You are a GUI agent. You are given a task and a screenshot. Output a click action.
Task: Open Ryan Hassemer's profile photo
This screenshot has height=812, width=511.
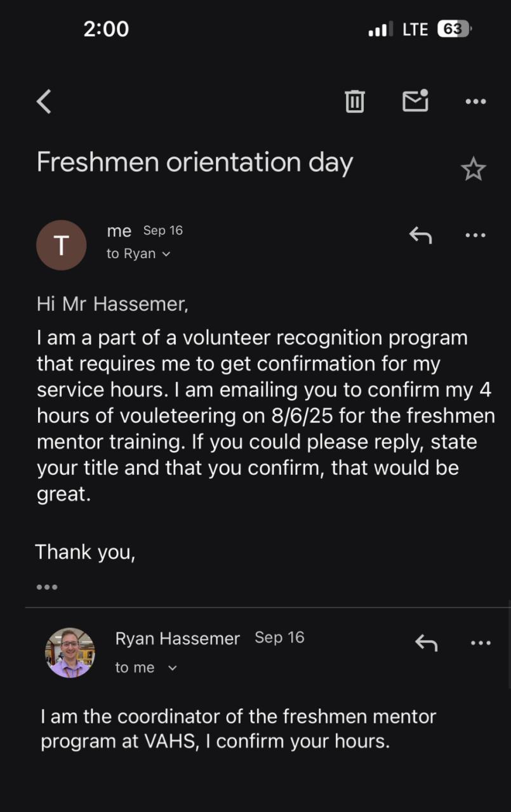tap(70, 653)
